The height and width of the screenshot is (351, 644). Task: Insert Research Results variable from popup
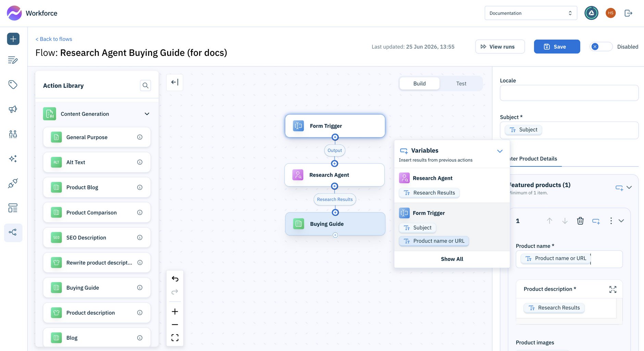pos(429,193)
